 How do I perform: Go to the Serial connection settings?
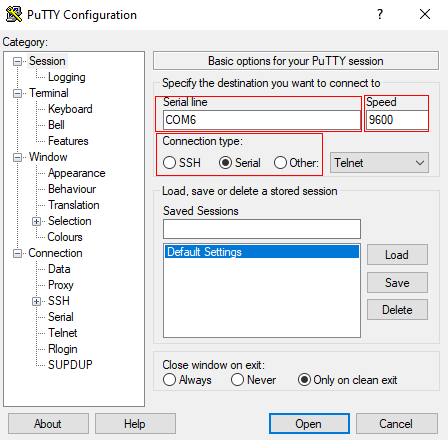click(61, 317)
